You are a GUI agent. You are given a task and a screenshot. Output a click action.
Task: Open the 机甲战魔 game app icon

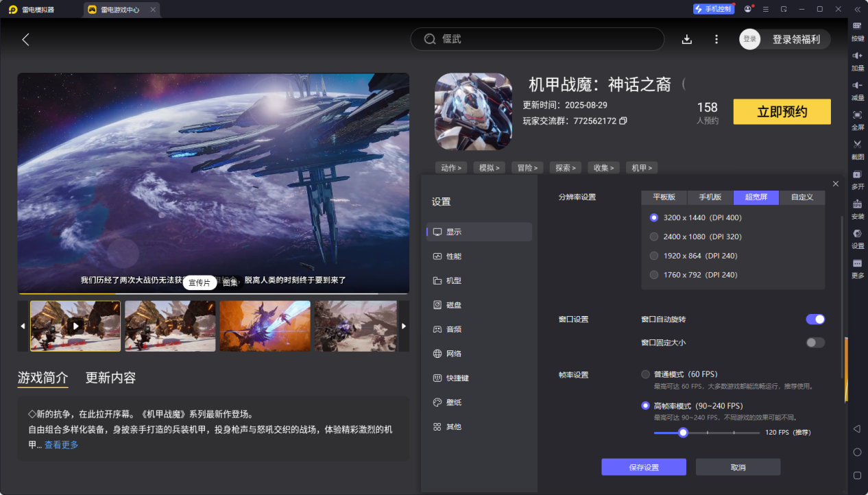(x=474, y=112)
